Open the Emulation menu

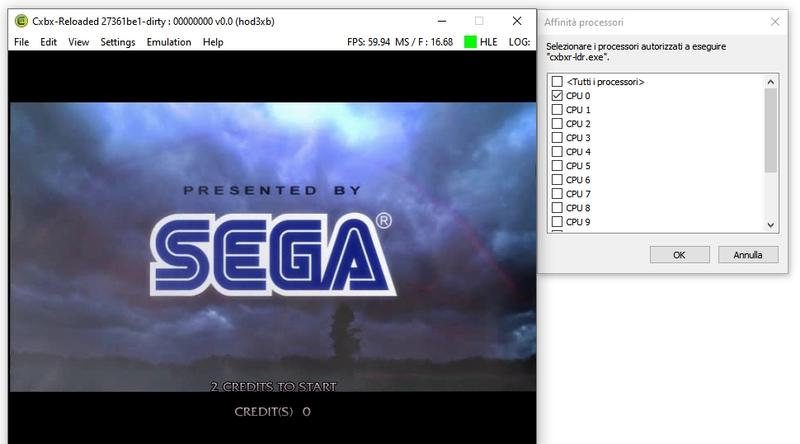point(169,42)
